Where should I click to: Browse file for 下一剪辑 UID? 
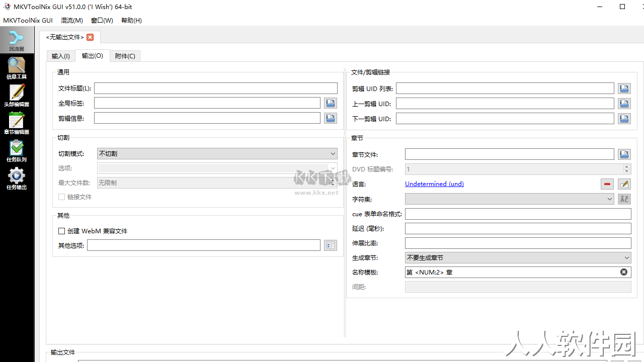tap(624, 119)
